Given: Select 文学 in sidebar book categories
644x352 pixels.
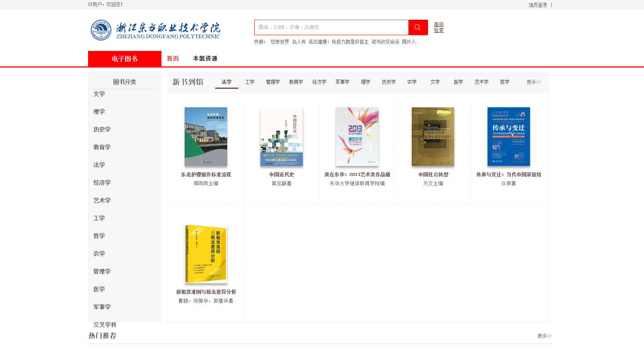Looking at the screenshot, I should pos(99,94).
